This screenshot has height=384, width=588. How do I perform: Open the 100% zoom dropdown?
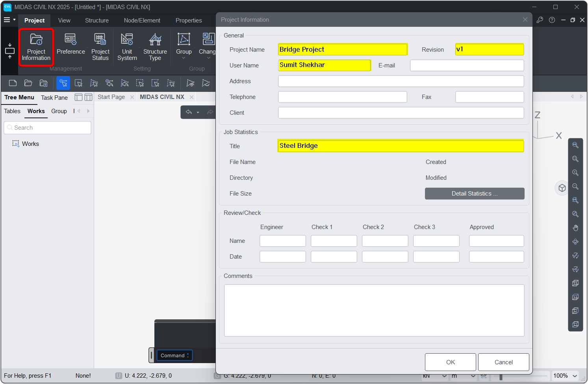(566, 376)
